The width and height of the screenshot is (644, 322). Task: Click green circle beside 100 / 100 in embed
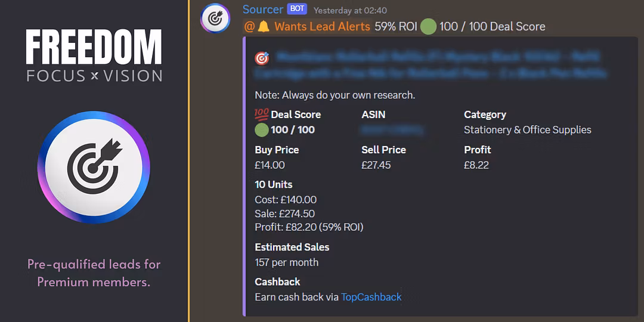[x=261, y=130]
